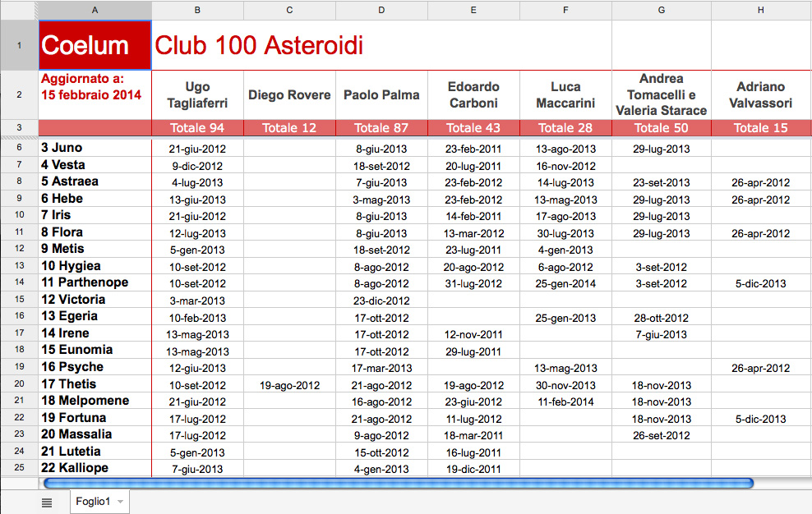Select the 18 Melpomene cell
Image resolution: width=812 pixels, height=514 pixels.
click(95, 401)
